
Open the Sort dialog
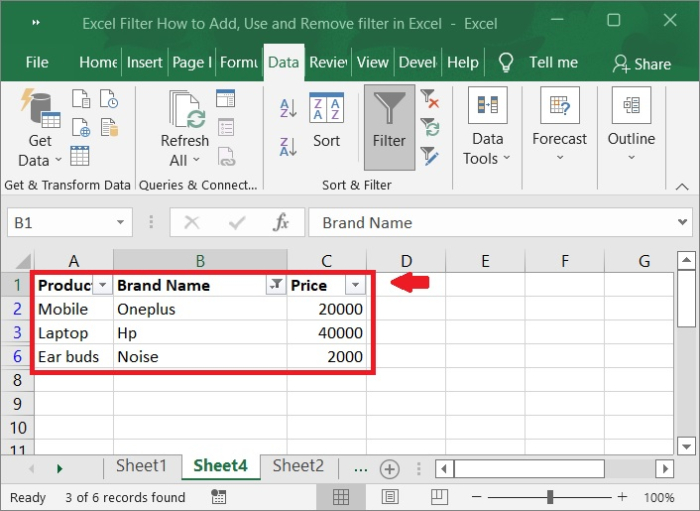tap(326, 120)
